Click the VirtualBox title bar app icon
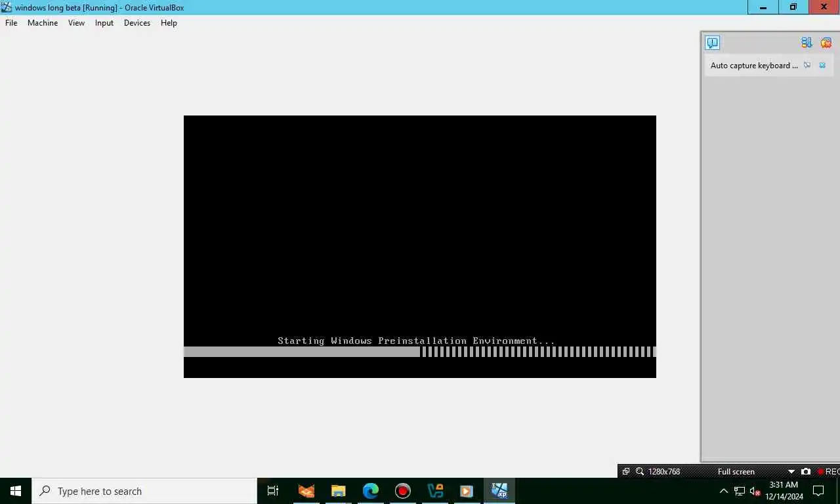 [7, 7]
